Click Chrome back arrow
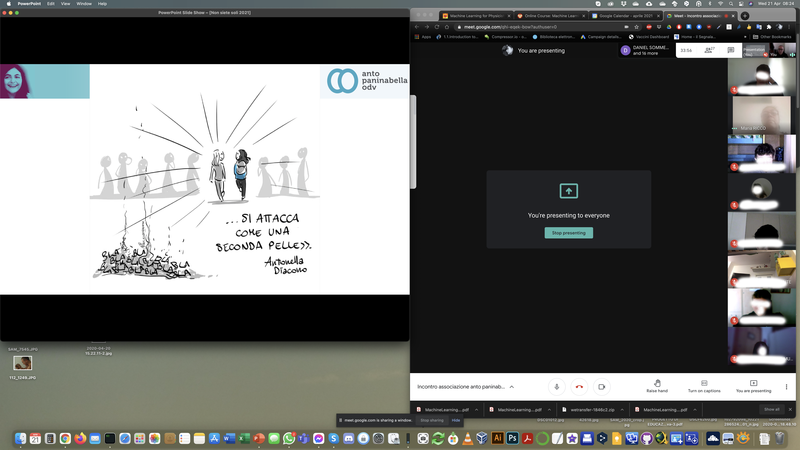Image resolution: width=800 pixels, height=450 pixels. click(x=417, y=27)
